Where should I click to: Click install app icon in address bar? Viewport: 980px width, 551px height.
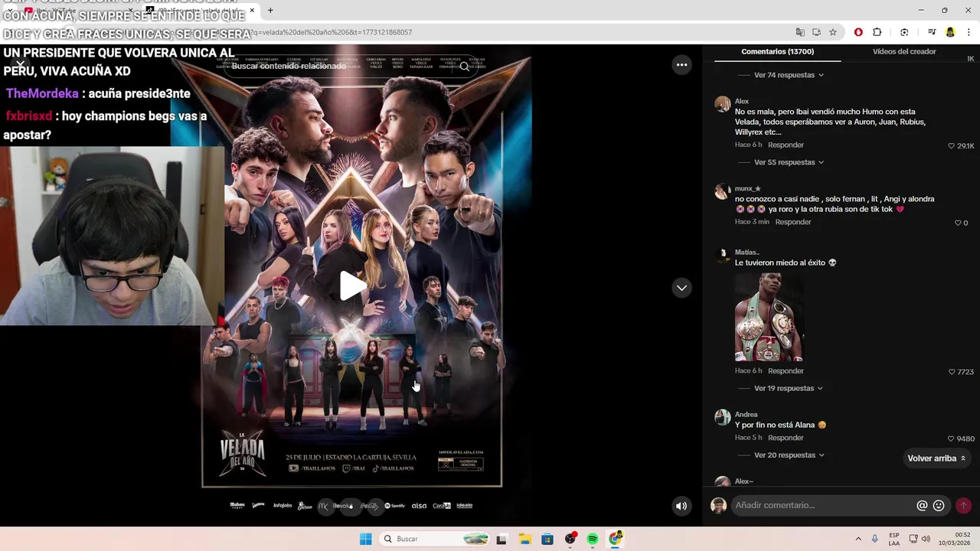[816, 32]
